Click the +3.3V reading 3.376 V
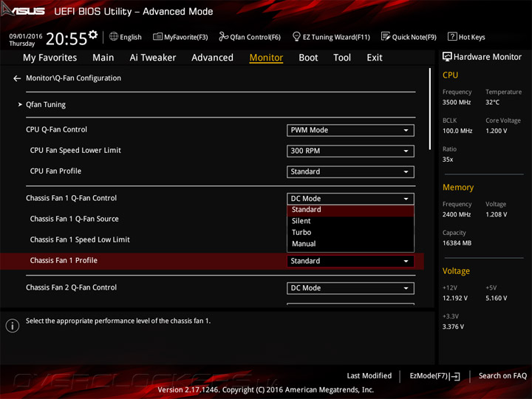Viewport: 532px width, 399px height. [x=453, y=327]
